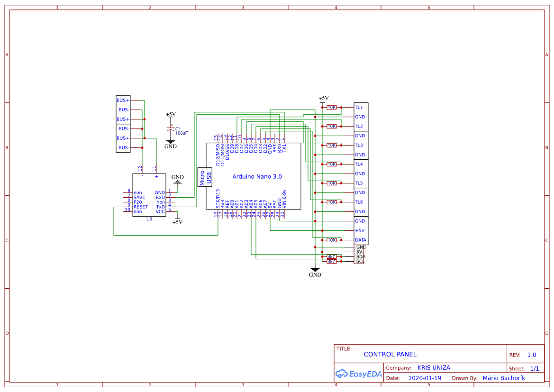Click the DATA net label on the right connector
The width and height of the screenshot is (554, 392).
coord(360,240)
